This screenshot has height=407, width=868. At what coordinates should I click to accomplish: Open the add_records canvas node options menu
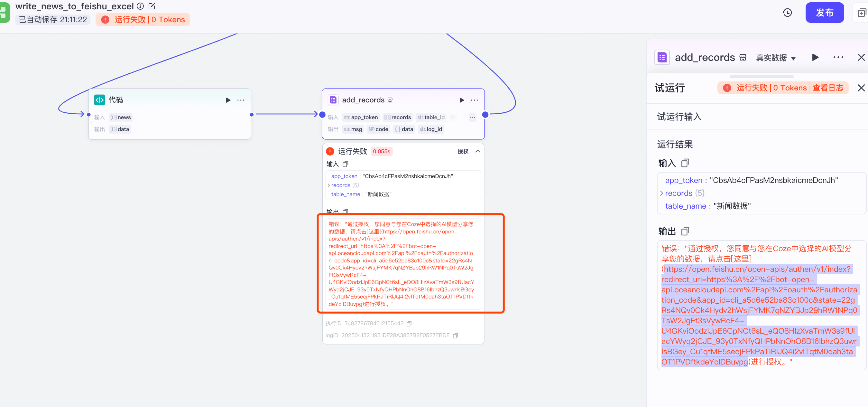474,100
